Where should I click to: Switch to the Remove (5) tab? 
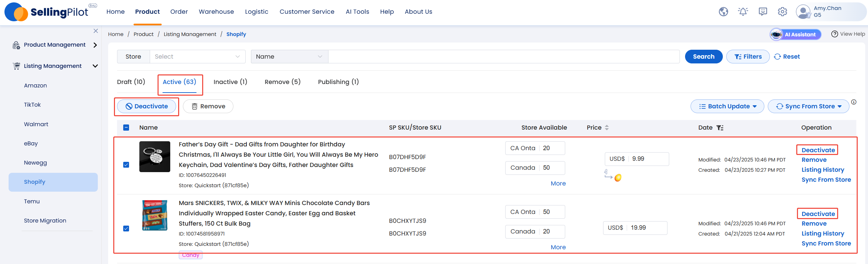coord(282,82)
